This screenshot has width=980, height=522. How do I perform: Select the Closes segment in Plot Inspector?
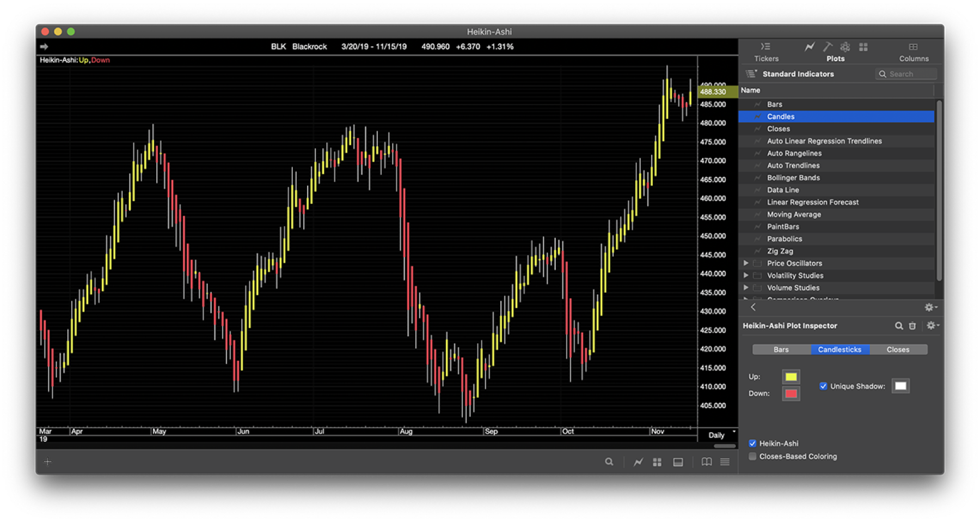(898, 350)
